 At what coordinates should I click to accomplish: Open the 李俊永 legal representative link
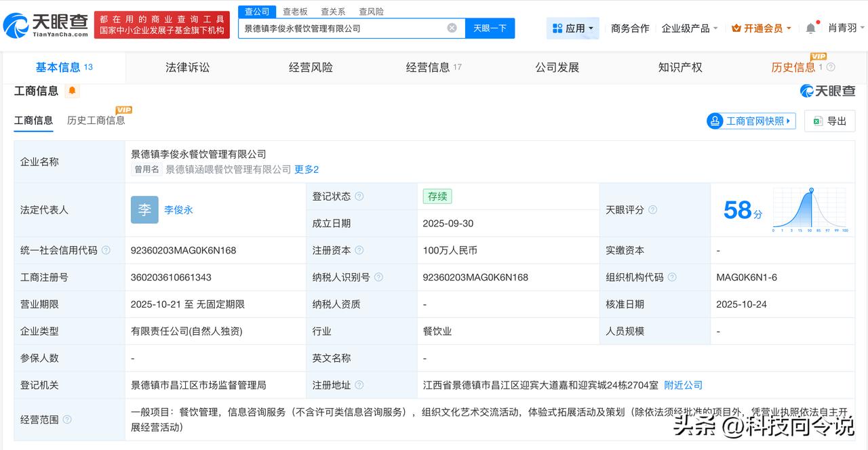click(178, 209)
